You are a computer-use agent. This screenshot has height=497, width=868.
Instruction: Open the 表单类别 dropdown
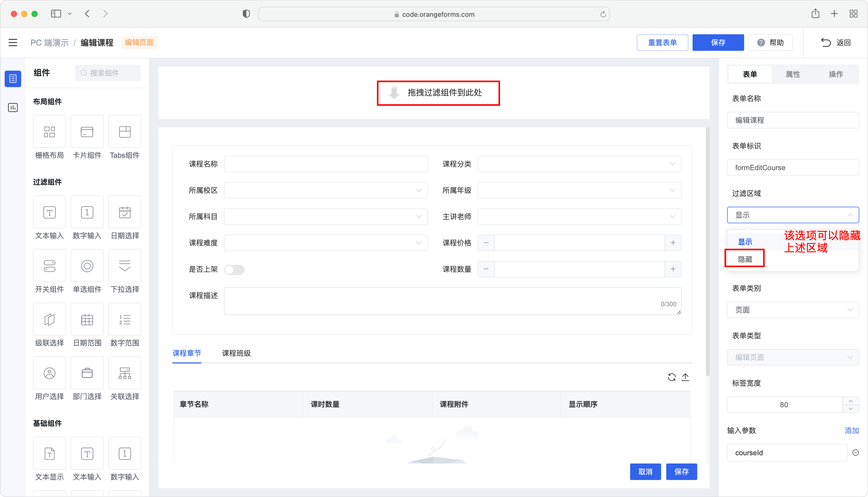pos(793,310)
